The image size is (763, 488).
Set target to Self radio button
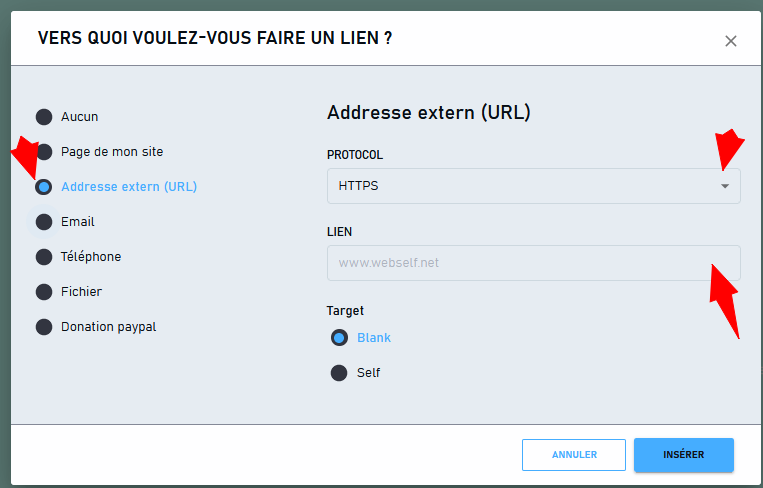pos(339,373)
